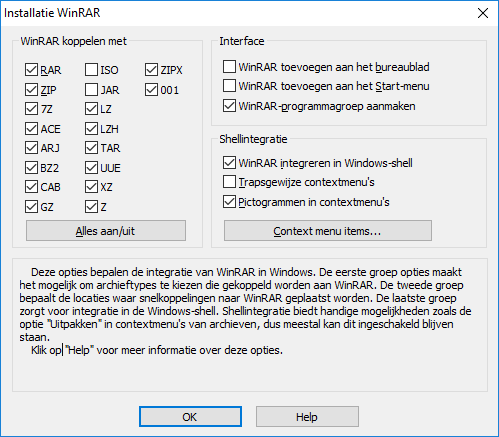Viewport: 499px width, 437px height.
Task: Uncheck the CAB association checkbox
Action: [31, 187]
